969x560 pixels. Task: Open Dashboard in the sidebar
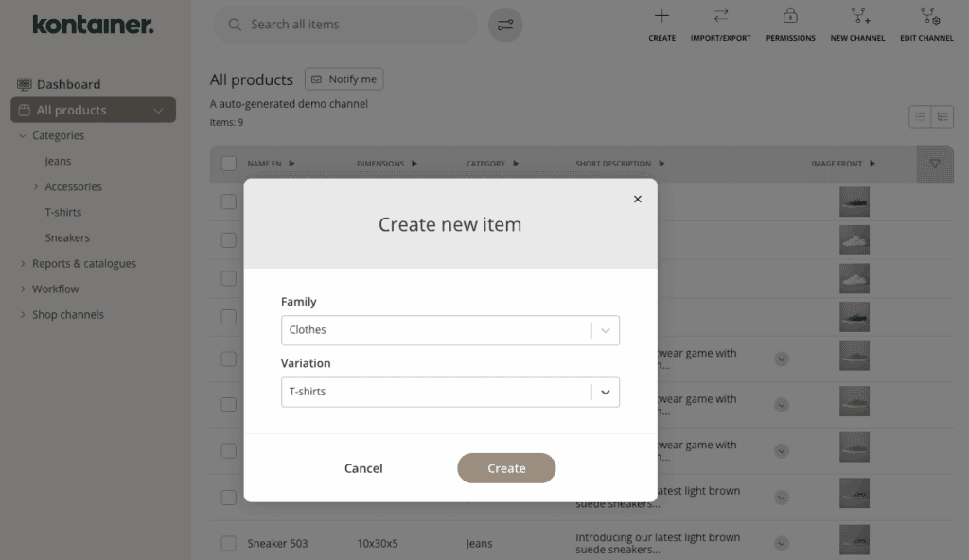coord(68,84)
